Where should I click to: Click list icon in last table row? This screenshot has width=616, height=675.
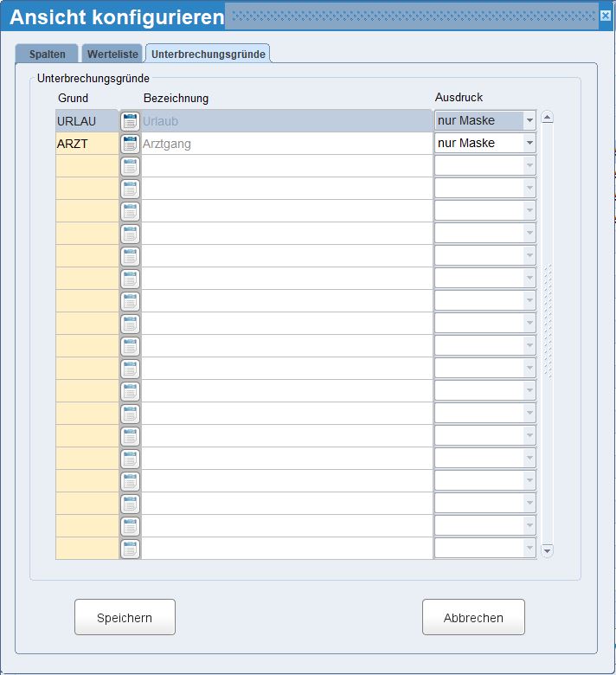pos(130,549)
